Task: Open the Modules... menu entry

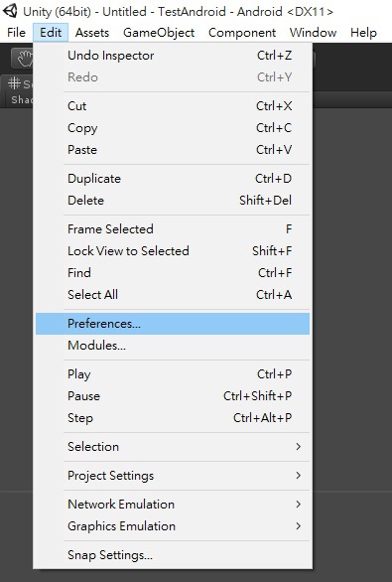Action: click(173, 346)
